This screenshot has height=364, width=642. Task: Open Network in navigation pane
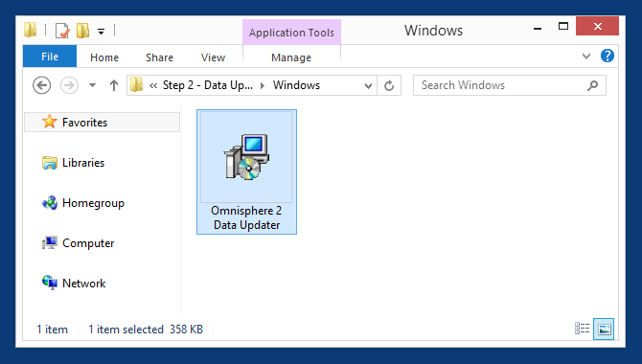(x=84, y=284)
